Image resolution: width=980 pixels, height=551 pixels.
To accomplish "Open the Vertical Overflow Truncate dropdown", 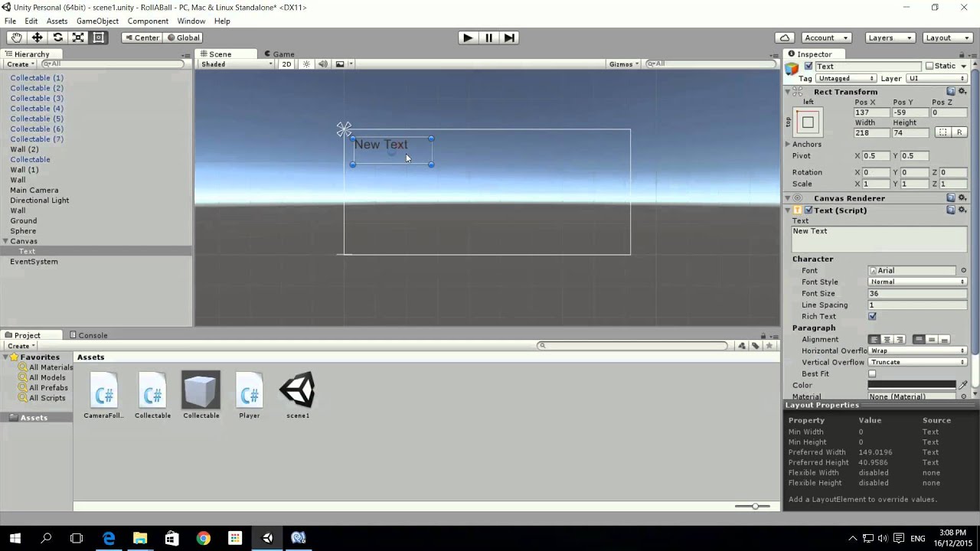I will [917, 363].
